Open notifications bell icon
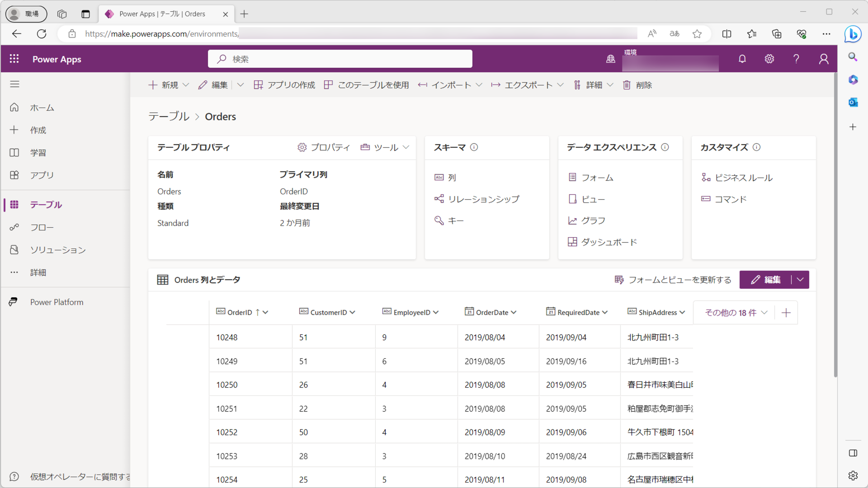The width and height of the screenshot is (868, 488). (742, 59)
